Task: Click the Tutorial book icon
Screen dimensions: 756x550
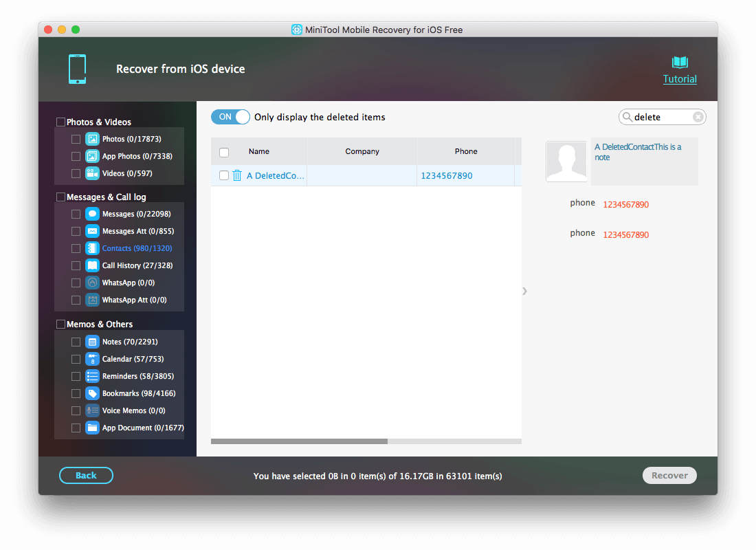Action: click(680, 63)
